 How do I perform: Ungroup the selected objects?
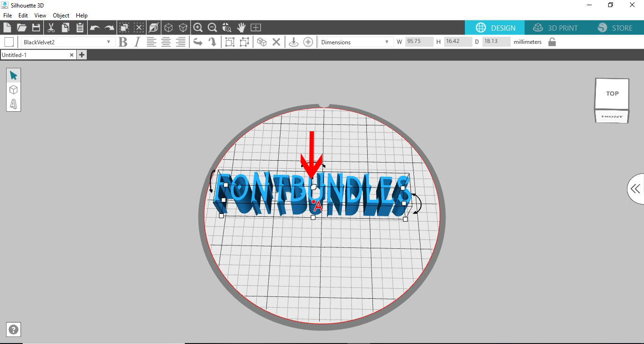[x=244, y=42]
